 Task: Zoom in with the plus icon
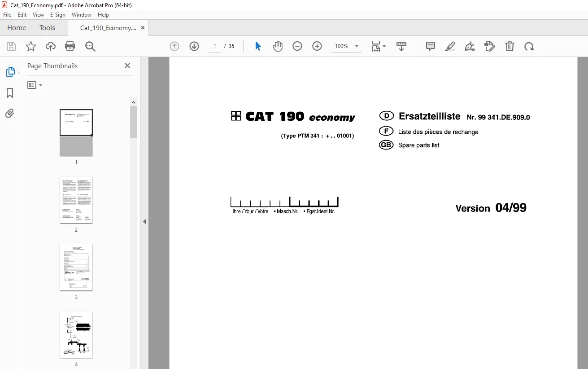pyautogui.click(x=317, y=46)
